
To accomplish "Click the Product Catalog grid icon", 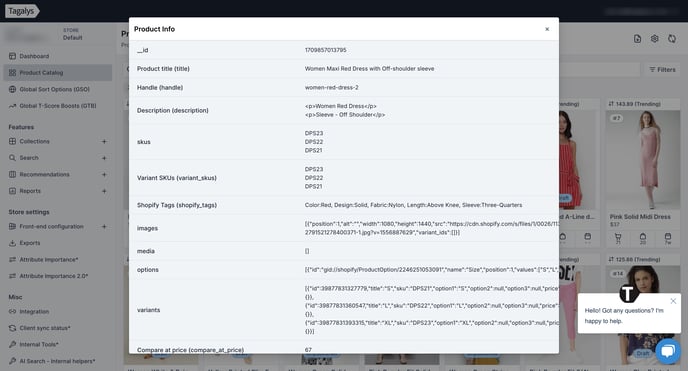I will [x=12, y=73].
